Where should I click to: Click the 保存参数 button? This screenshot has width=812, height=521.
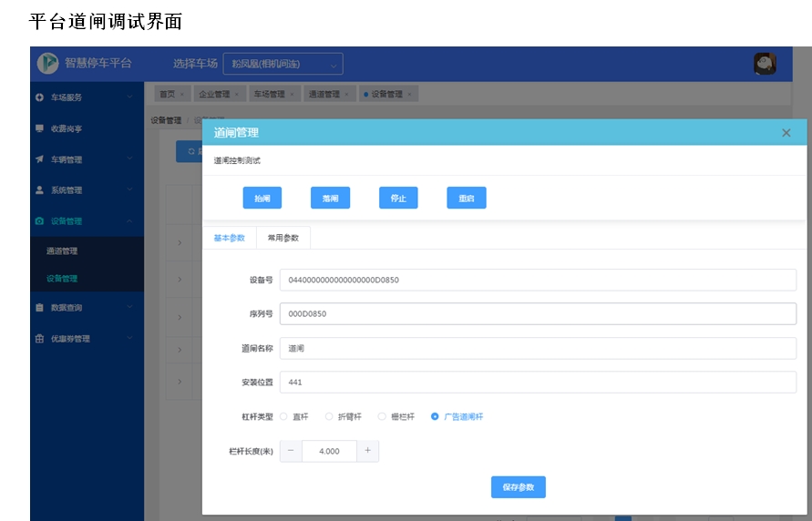click(518, 487)
